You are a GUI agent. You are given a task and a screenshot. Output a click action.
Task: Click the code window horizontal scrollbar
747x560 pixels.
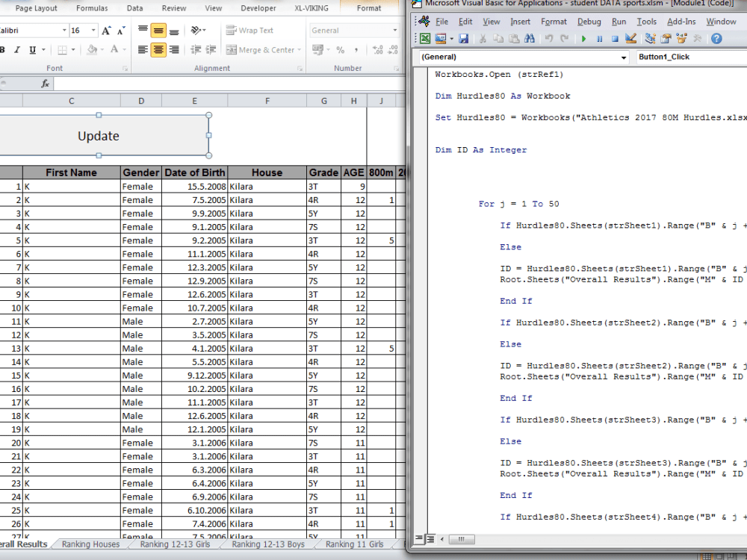coord(461,539)
